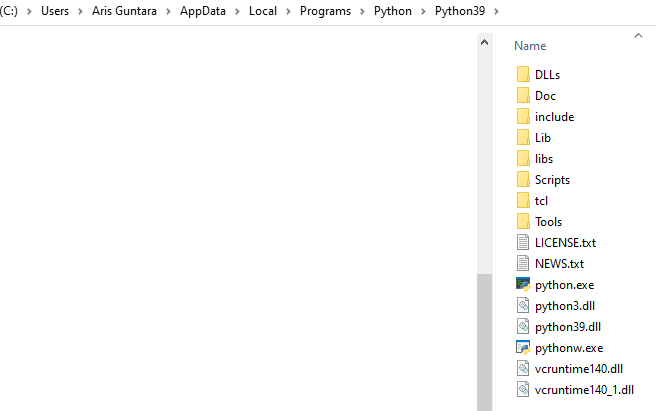
Task: Select the Lib folder icon
Action: [523, 137]
